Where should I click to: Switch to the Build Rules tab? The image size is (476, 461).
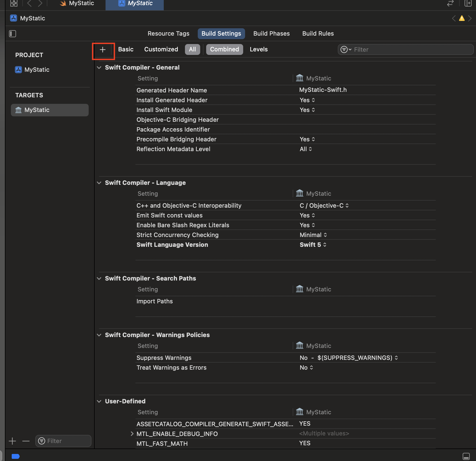[318, 33]
